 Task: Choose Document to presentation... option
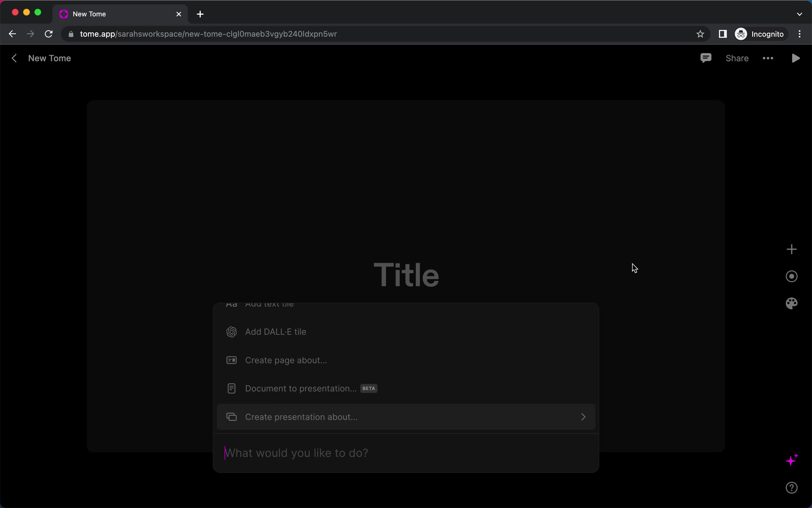click(406, 388)
